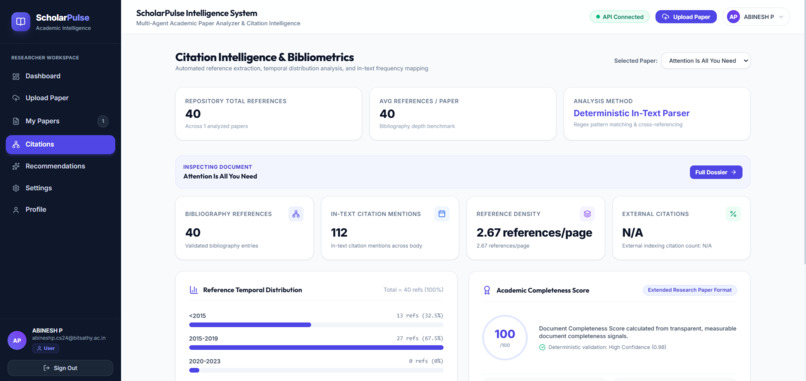
Task: Click the 27 refs (67.5%) label
Action: click(x=420, y=338)
